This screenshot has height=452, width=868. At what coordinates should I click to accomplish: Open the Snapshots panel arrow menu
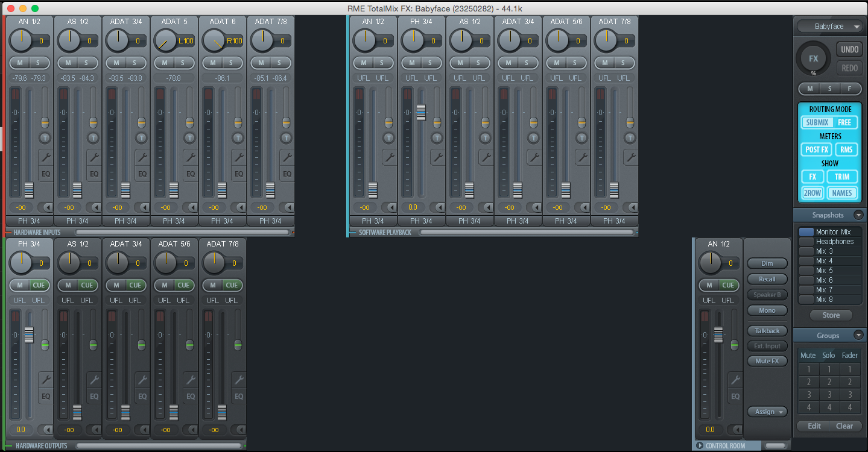[858, 215]
